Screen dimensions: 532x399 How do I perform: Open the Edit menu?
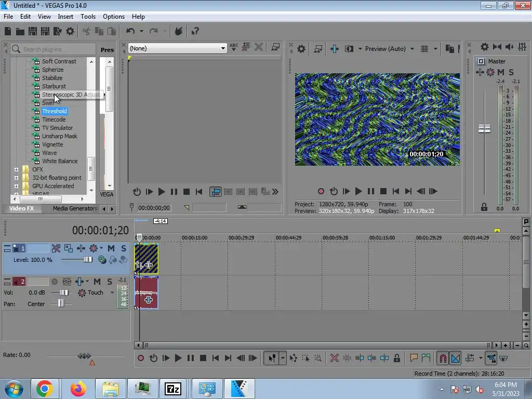pyautogui.click(x=25, y=16)
